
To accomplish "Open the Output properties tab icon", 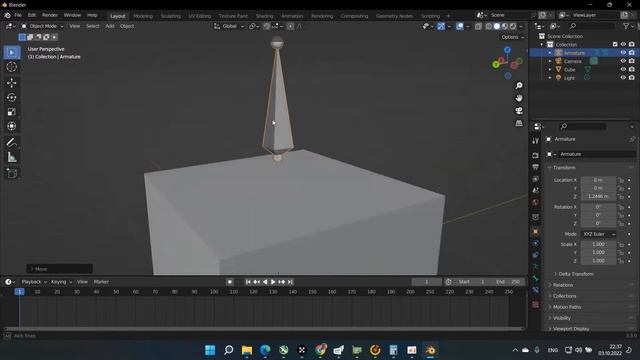I will pyautogui.click(x=536, y=167).
